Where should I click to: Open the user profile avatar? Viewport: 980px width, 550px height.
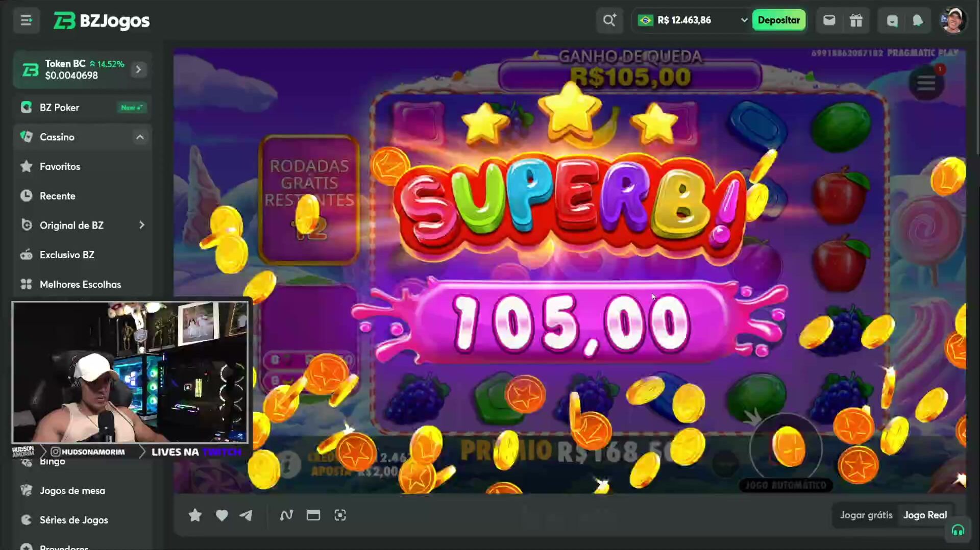[952, 20]
